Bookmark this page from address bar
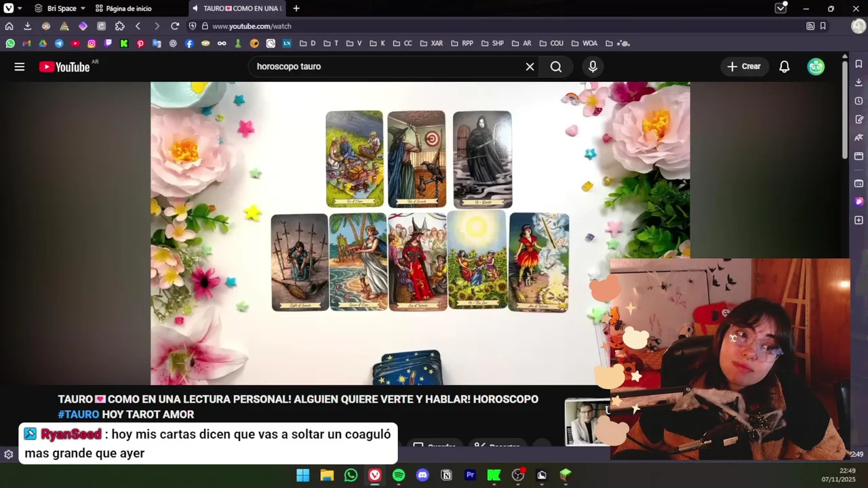The height and width of the screenshot is (488, 868). 823,26
